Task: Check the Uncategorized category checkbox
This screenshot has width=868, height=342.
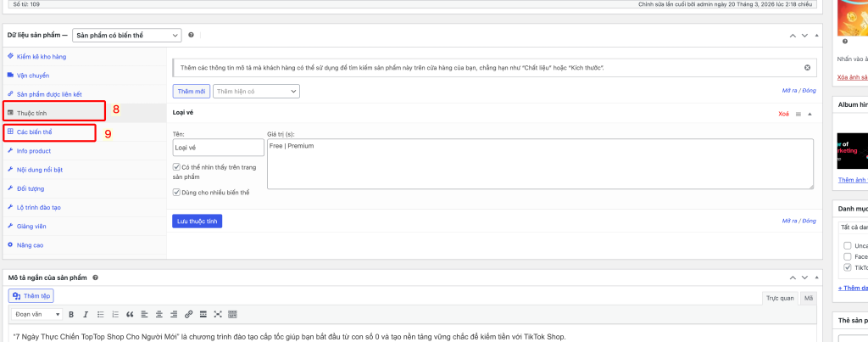Action: click(847, 245)
